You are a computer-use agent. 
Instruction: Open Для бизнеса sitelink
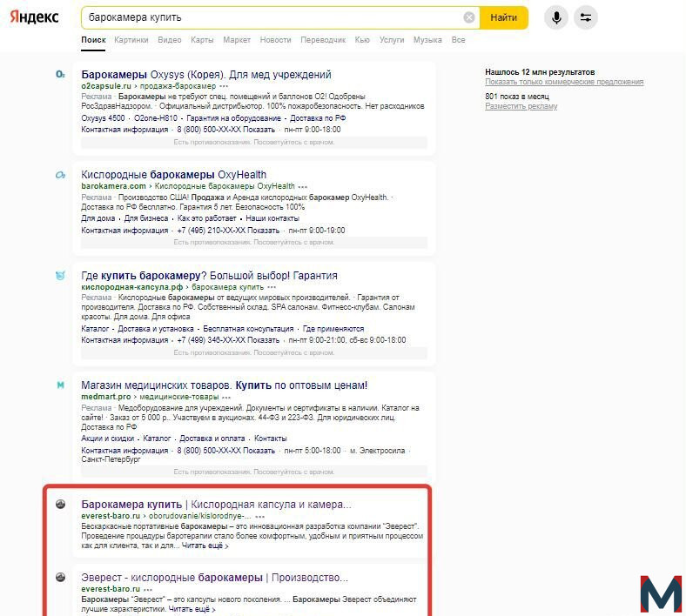[146, 218]
